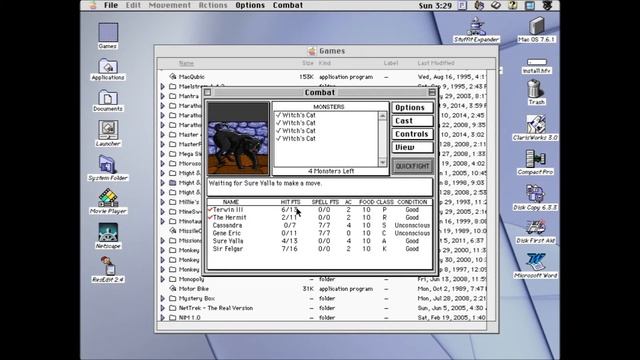Select the Gene Eric party member row
The width and height of the screenshot is (640, 360).
tap(320, 233)
